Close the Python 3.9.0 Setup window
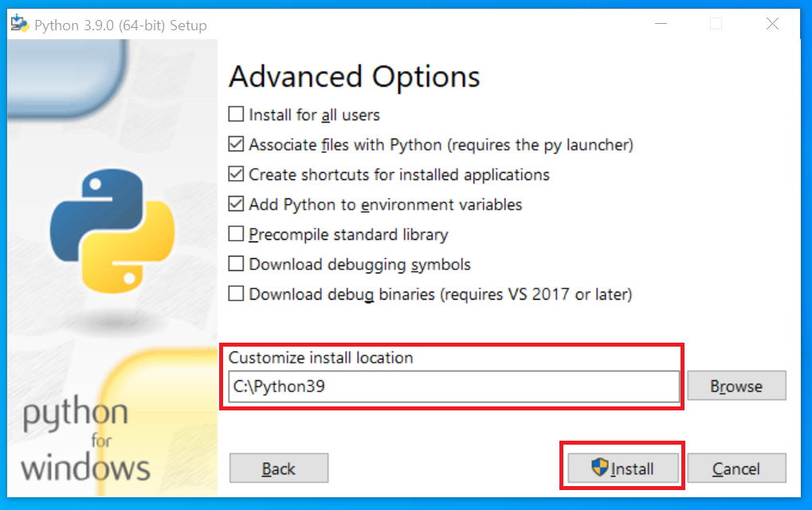The height and width of the screenshot is (510, 812). coord(772,24)
